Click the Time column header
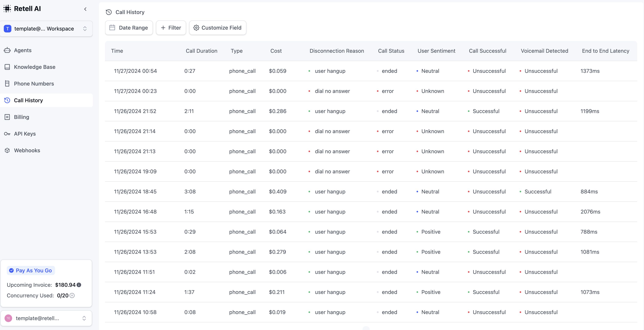This screenshot has width=644, height=330. point(117,51)
